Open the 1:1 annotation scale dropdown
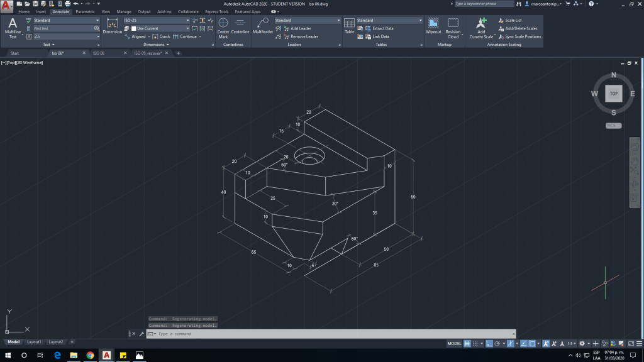 tap(572, 344)
